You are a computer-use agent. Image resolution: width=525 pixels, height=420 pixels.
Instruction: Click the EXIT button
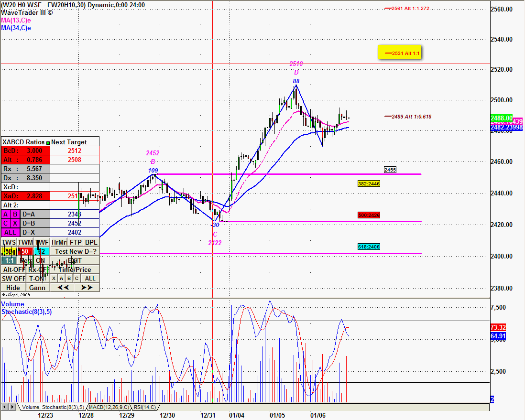75,260
